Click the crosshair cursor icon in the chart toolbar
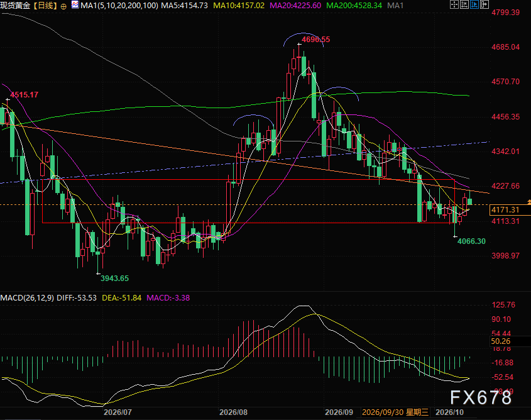The image size is (531, 420). pos(454,4)
